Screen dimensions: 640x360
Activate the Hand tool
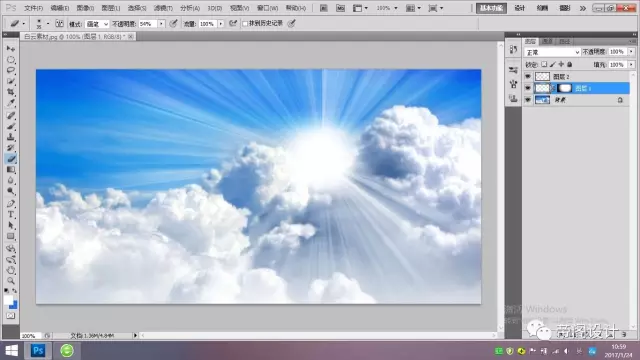11,270
